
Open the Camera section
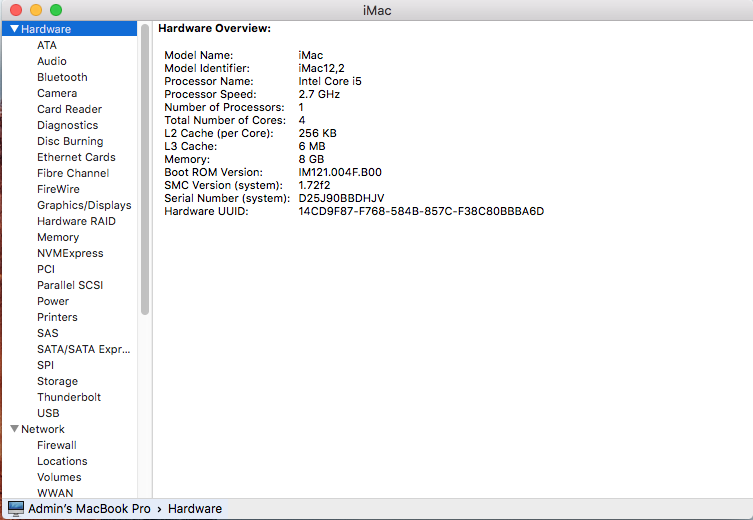point(57,93)
